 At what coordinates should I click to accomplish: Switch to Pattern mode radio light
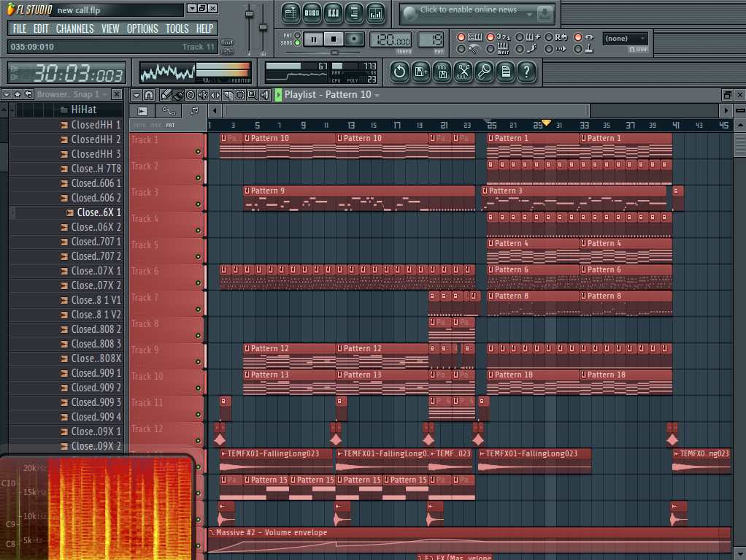(x=297, y=35)
